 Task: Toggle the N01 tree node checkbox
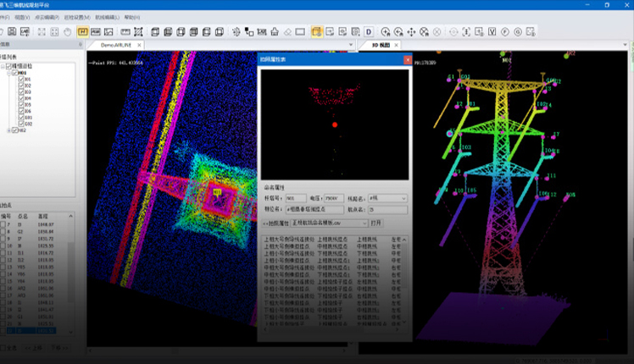pyautogui.click(x=15, y=73)
